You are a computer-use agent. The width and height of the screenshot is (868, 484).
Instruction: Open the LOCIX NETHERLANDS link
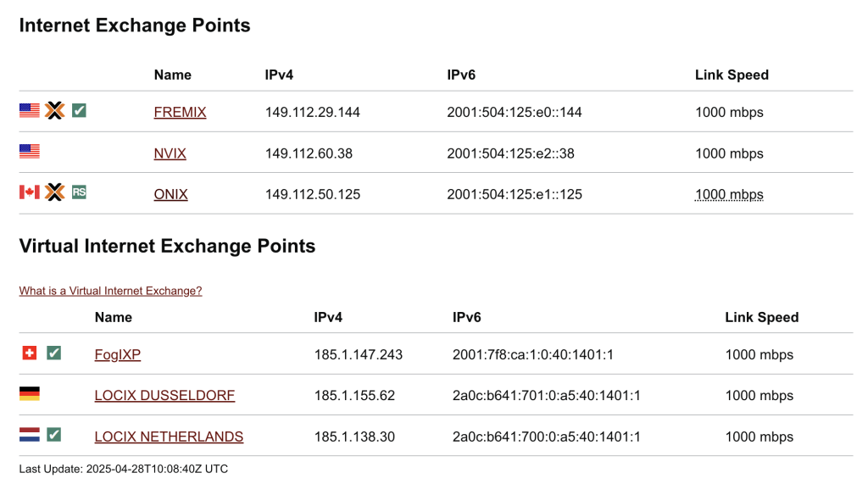click(x=169, y=437)
